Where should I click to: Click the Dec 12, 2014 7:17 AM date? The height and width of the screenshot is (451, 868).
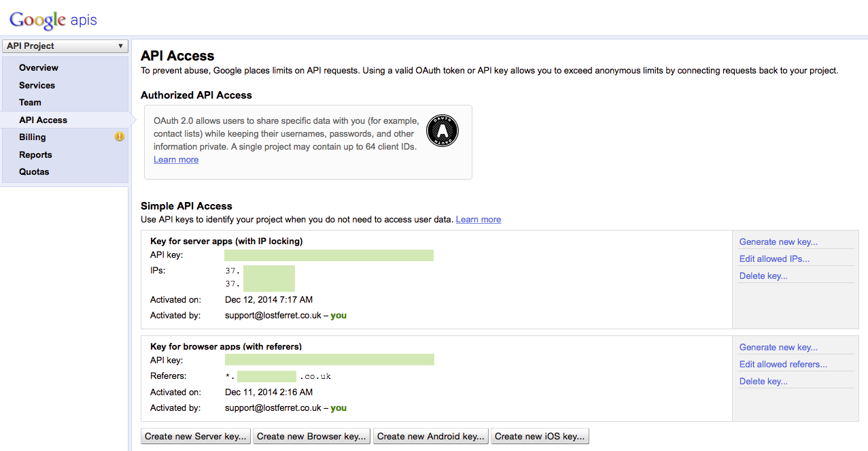pyautogui.click(x=269, y=299)
